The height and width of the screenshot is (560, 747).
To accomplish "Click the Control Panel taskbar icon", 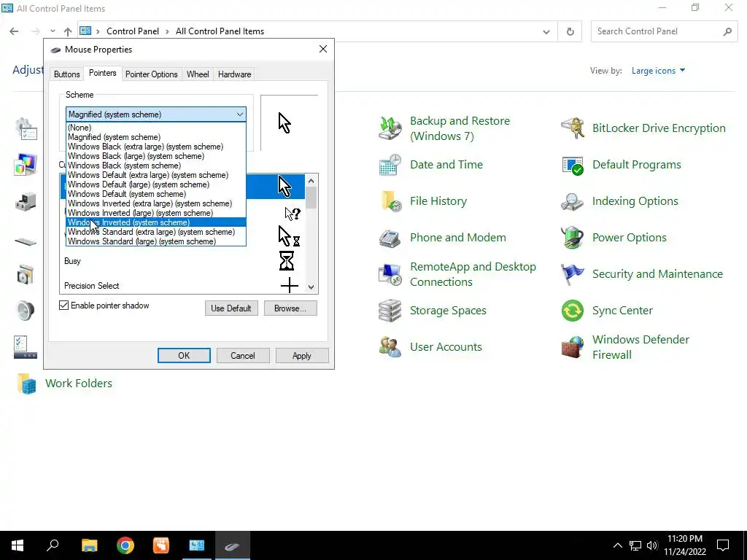I will 196,545.
